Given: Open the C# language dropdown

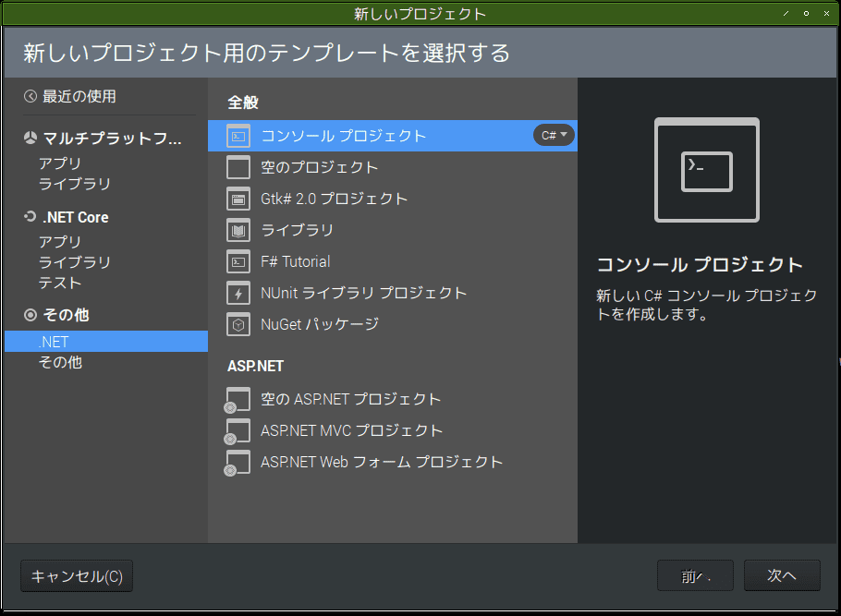Looking at the screenshot, I should coord(553,135).
